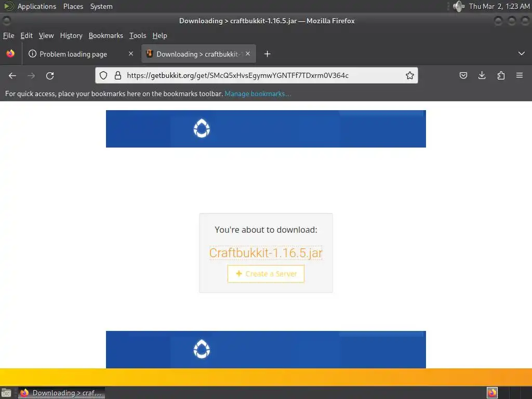Bookmark this page with star
Viewport: 532px width, 399px height.
coord(410,75)
